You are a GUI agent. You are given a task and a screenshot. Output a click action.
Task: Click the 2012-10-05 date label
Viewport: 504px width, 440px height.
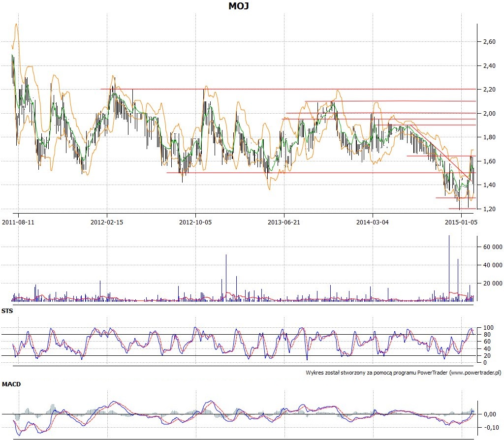pos(195,222)
